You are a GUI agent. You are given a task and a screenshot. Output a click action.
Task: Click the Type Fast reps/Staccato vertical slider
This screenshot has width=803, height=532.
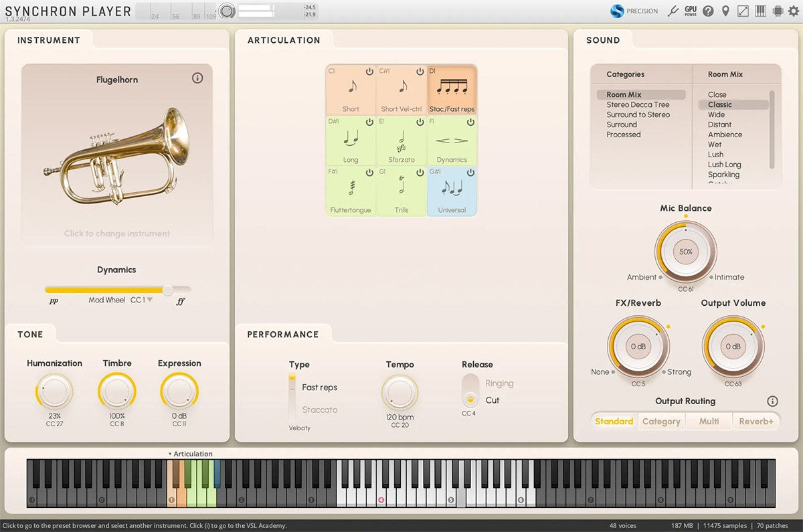[x=292, y=397]
